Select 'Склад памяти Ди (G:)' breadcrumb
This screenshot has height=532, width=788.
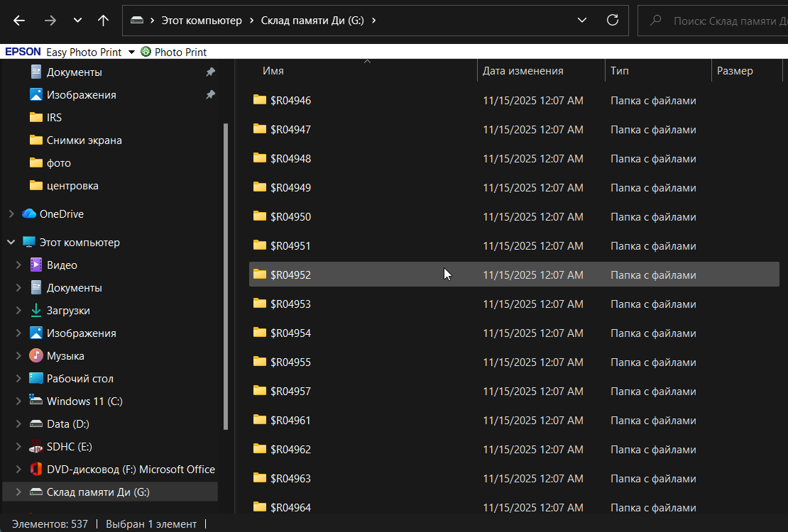click(312, 21)
